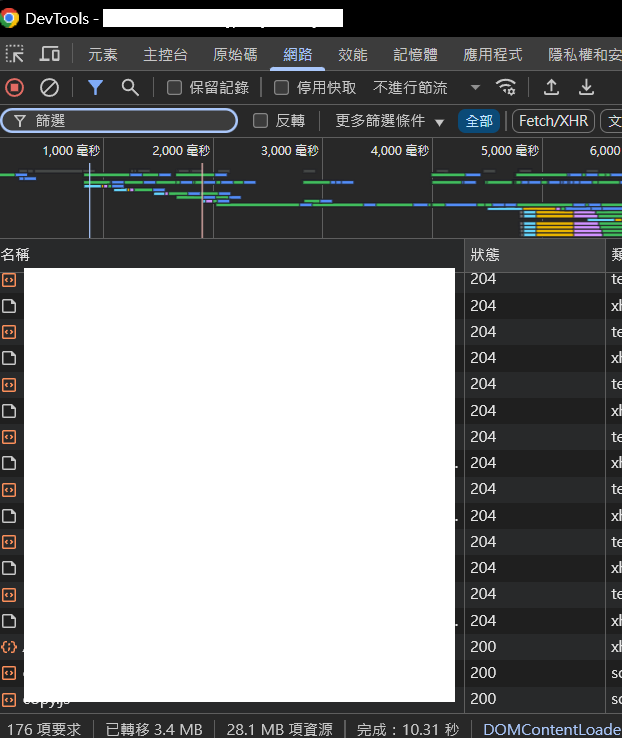This screenshot has height=738, width=622.
Task: Toggle the 反轉 checkbox
Action: [x=261, y=121]
